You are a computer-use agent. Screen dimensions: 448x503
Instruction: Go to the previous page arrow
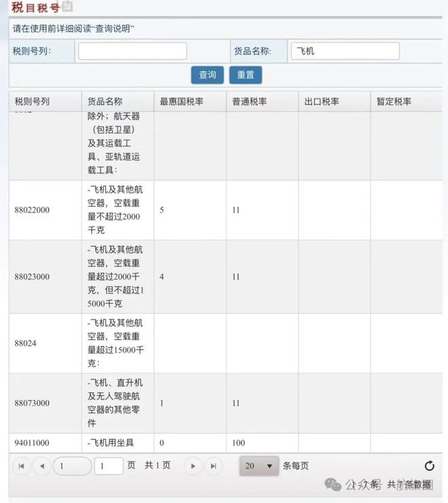(41, 466)
